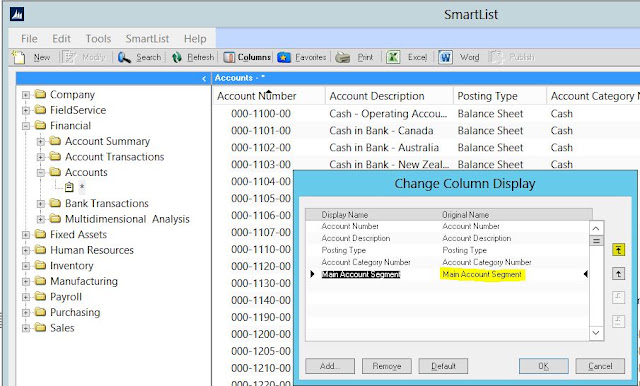Click the Sales folder icon
Image resolution: width=640 pixels, height=386 pixels.
[40, 328]
